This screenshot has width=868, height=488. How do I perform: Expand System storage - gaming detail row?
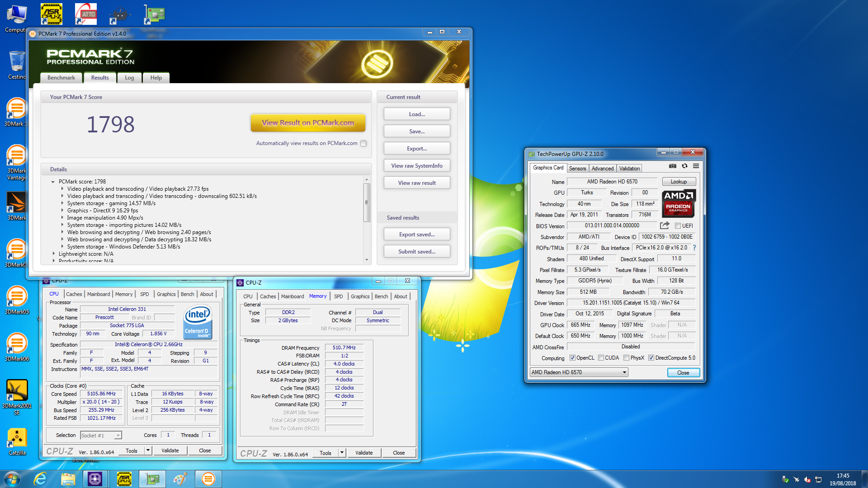(62, 203)
